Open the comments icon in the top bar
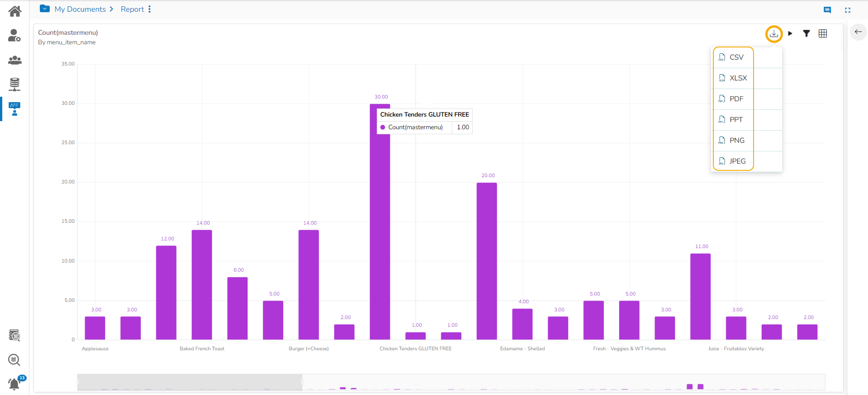 [827, 10]
